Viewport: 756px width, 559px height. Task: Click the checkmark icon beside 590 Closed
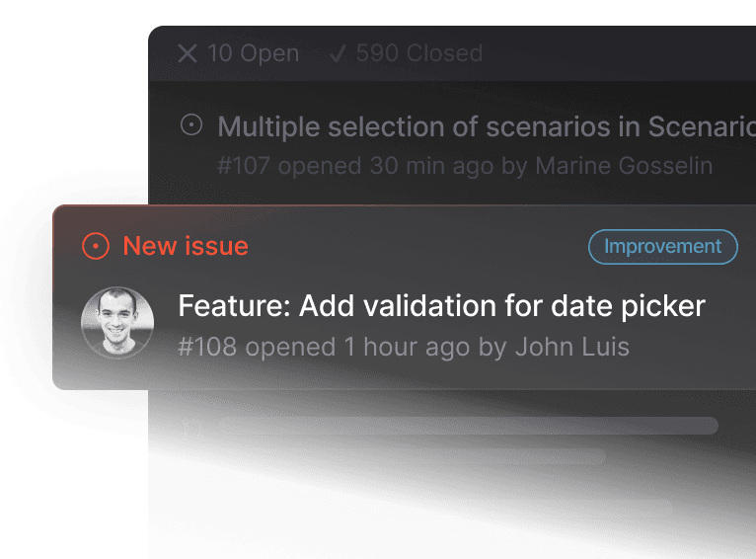pyautogui.click(x=338, y=53)
